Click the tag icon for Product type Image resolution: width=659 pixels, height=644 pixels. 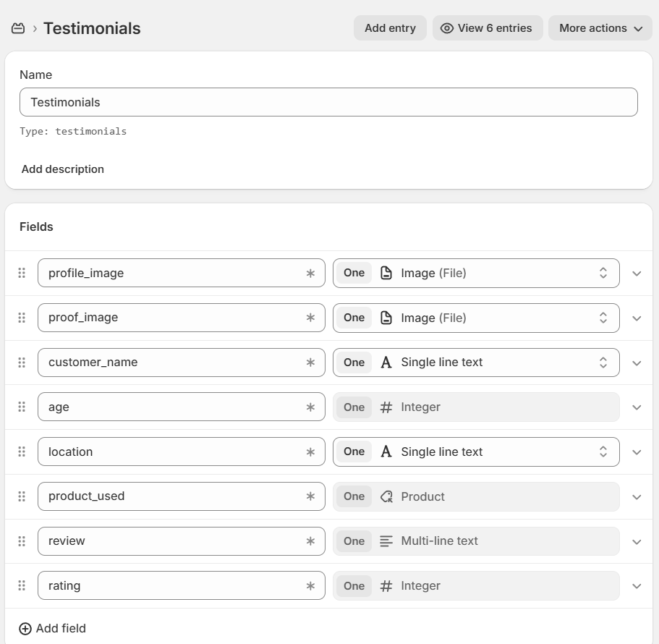point(386,496)
